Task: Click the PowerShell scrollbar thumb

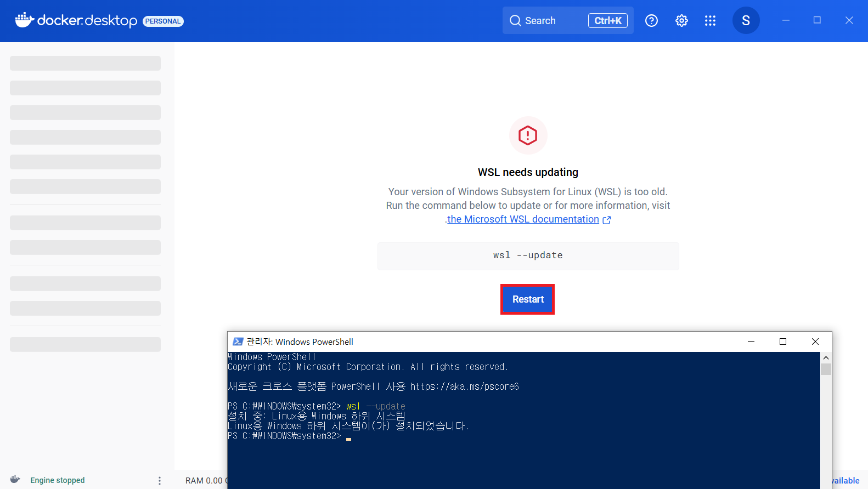Action: tap(826, 369)
